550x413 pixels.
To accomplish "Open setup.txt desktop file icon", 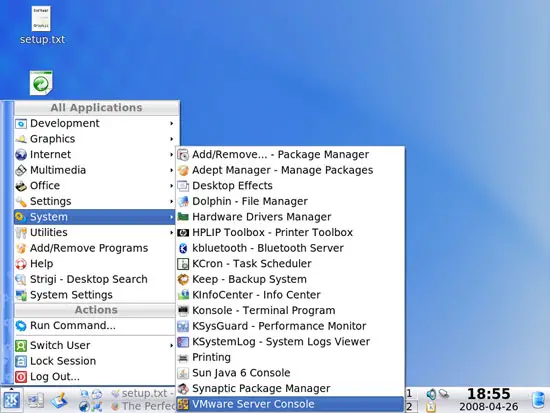I will coord(41,18).
